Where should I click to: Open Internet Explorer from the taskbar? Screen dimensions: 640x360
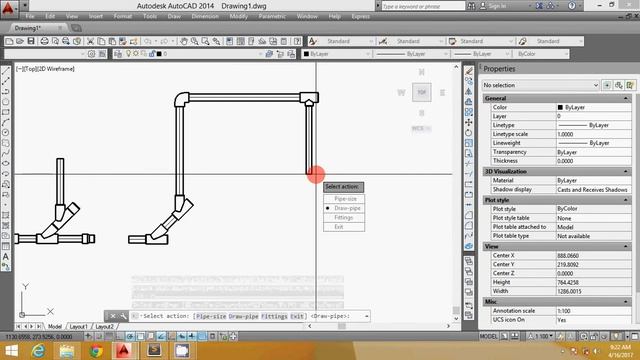point(39,351)
